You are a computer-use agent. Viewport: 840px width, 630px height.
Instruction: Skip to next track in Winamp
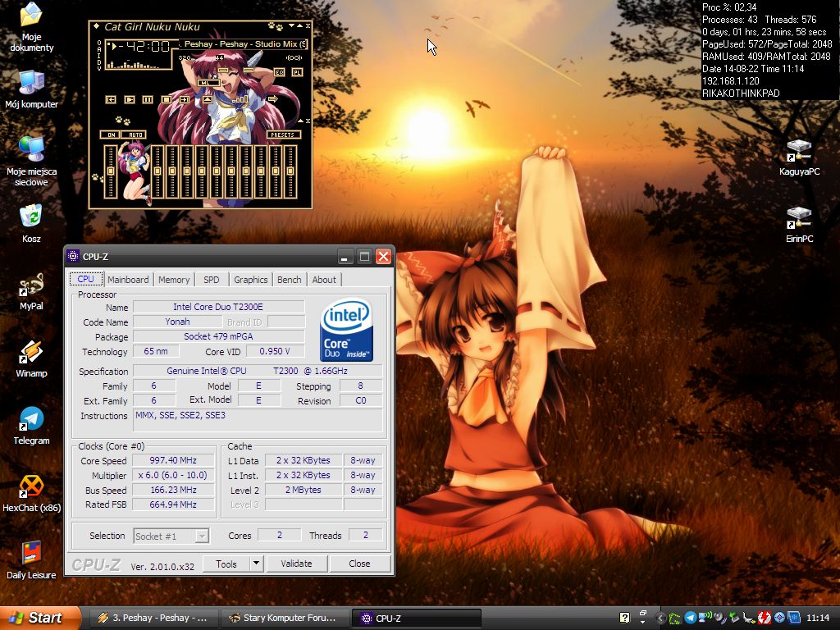tap(185, 99)
